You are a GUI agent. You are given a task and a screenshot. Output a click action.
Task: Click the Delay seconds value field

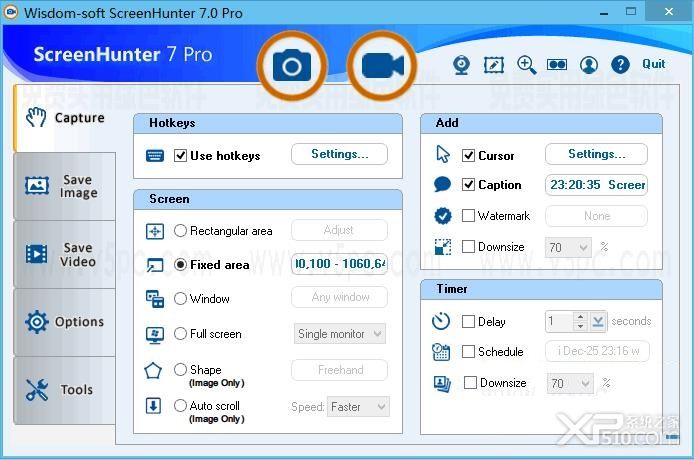click(x=559, y=321)
